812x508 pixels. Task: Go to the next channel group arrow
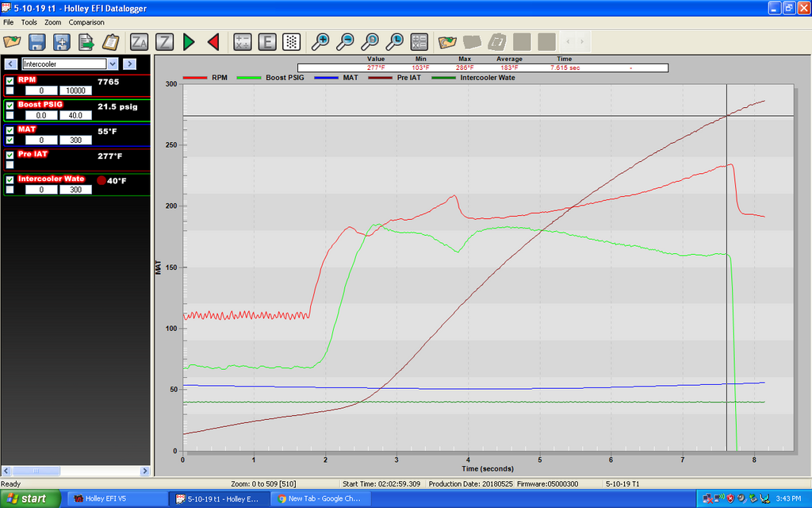tap(130, 63)
